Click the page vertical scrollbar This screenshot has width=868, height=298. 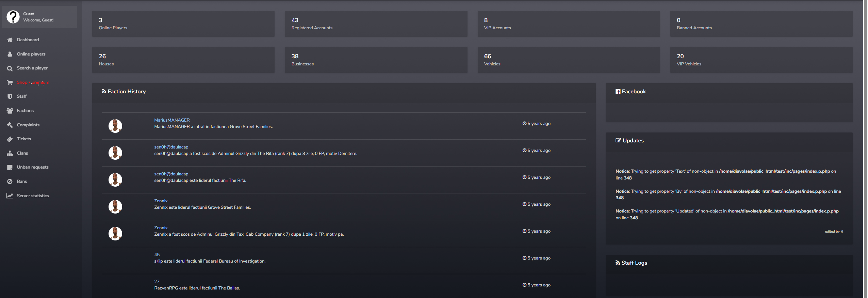click(865, 149)
